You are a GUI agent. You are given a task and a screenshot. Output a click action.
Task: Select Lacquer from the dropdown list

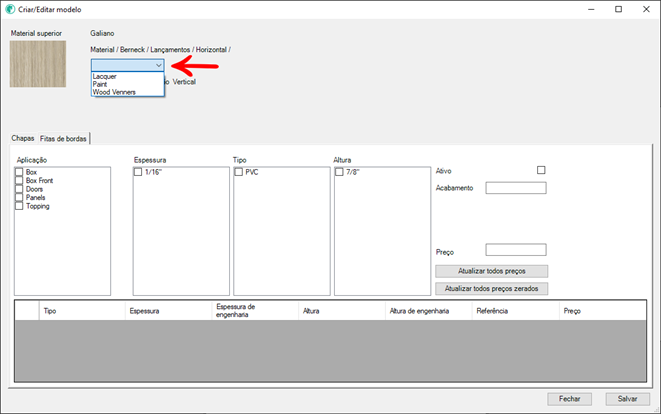[105, 76]
